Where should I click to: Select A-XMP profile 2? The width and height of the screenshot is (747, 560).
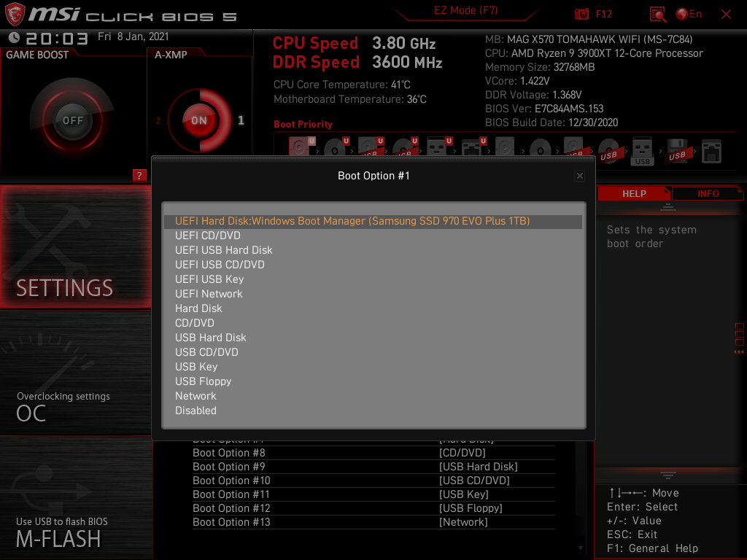coord(158,120)
